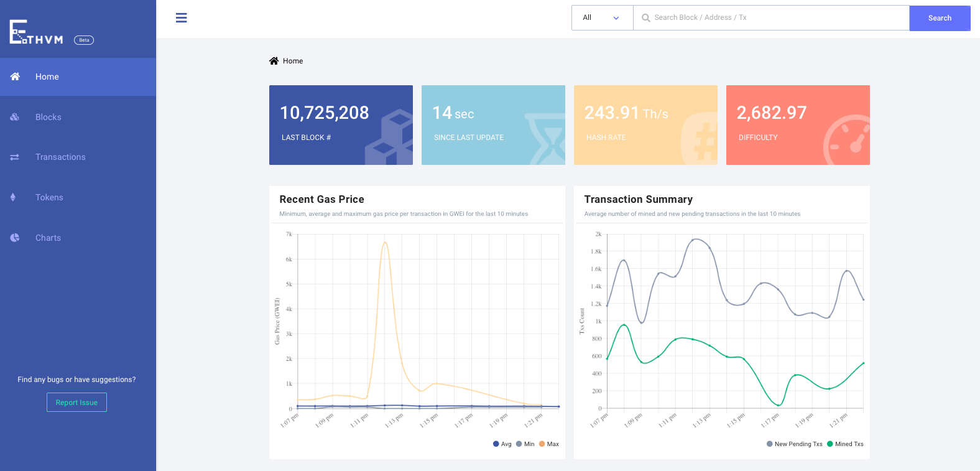Click the hamburger menu icon

click(x=182, y=17)
